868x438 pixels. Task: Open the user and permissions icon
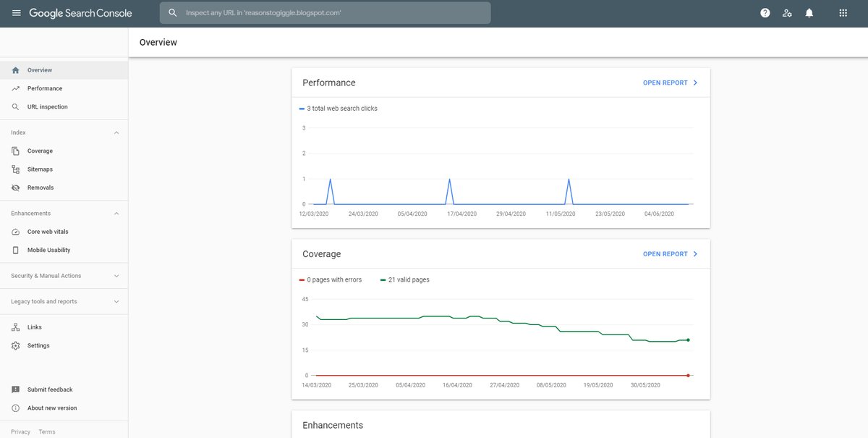787,13
